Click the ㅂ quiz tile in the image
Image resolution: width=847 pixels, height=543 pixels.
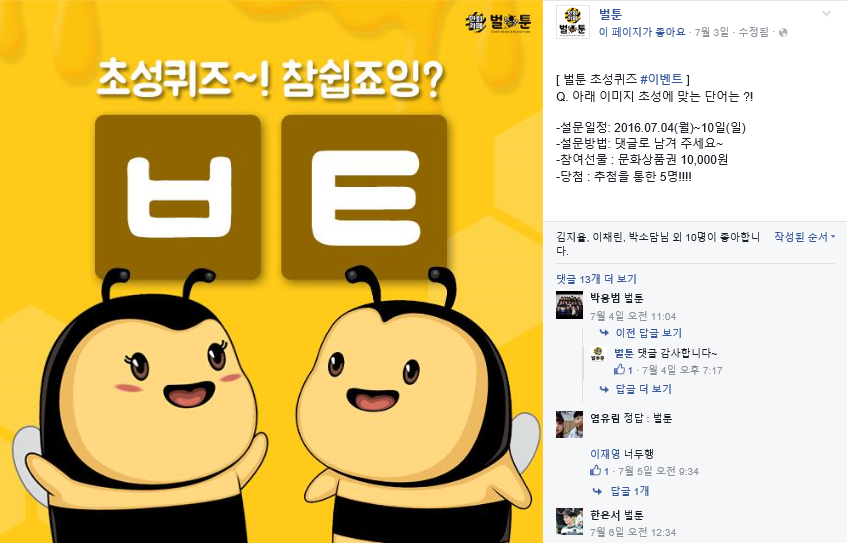click(178, 197)
